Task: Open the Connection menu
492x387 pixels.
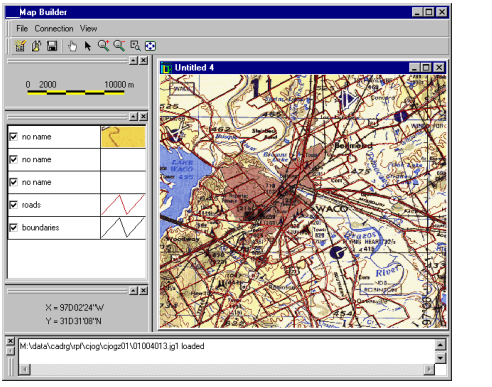Action: (x=54, y=29)
